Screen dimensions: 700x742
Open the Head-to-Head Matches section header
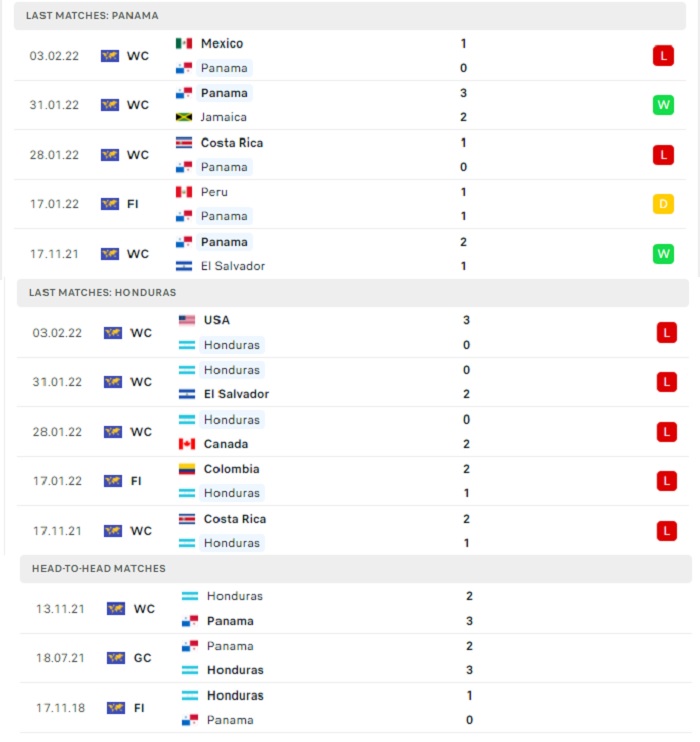[x=355, y=568]
